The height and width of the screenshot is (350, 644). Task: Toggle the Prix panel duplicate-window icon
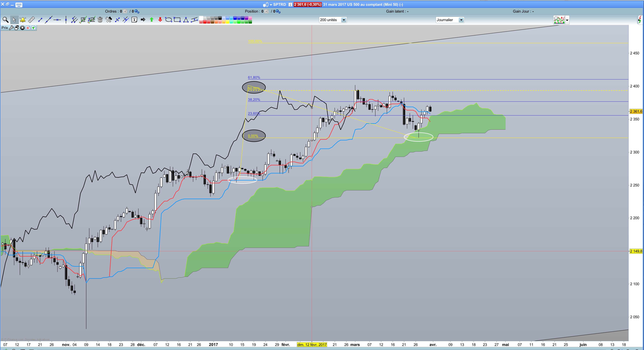[17, 28]
